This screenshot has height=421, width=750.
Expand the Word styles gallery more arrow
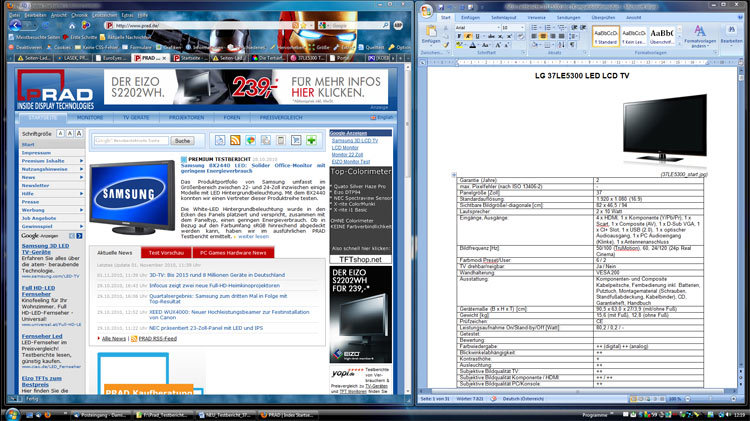pos(679,43)
